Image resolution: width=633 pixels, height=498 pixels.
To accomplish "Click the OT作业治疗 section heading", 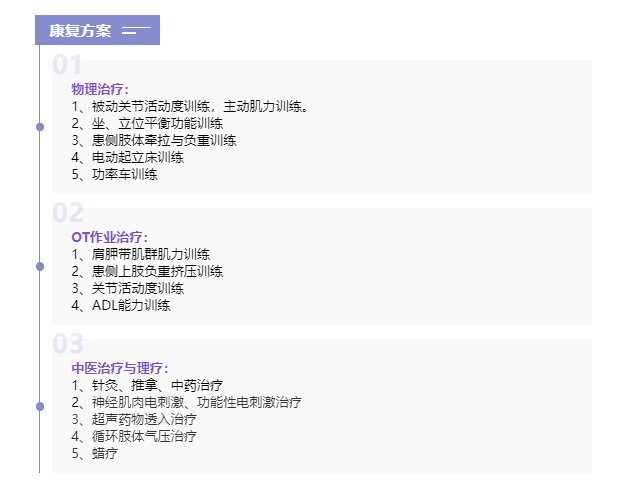I will (109, 237).
